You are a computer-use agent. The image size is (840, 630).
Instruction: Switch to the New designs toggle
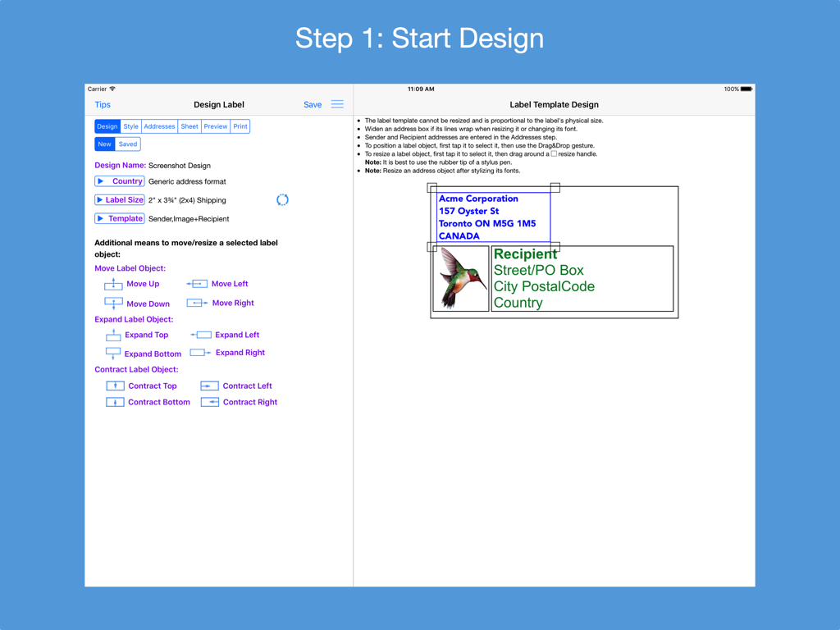(104, 143)
